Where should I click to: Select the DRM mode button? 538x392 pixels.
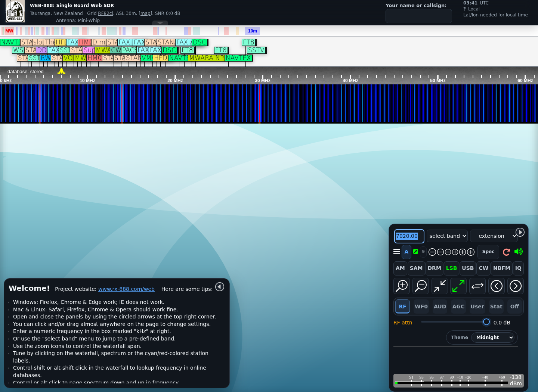(434, 268)
